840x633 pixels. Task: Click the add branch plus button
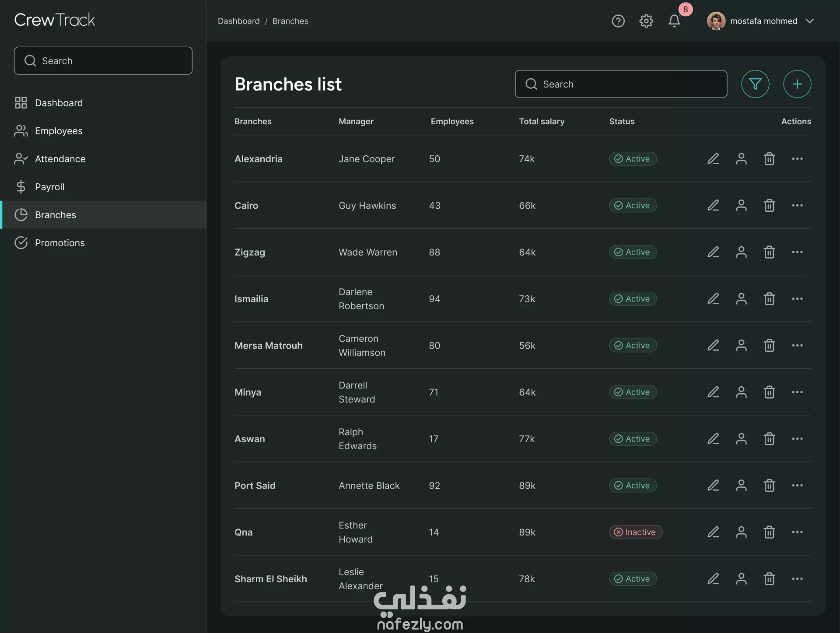[x=797, y=84]
